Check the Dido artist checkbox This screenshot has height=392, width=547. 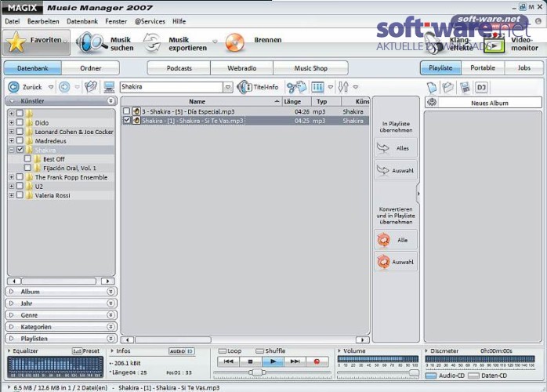(20, 122)
